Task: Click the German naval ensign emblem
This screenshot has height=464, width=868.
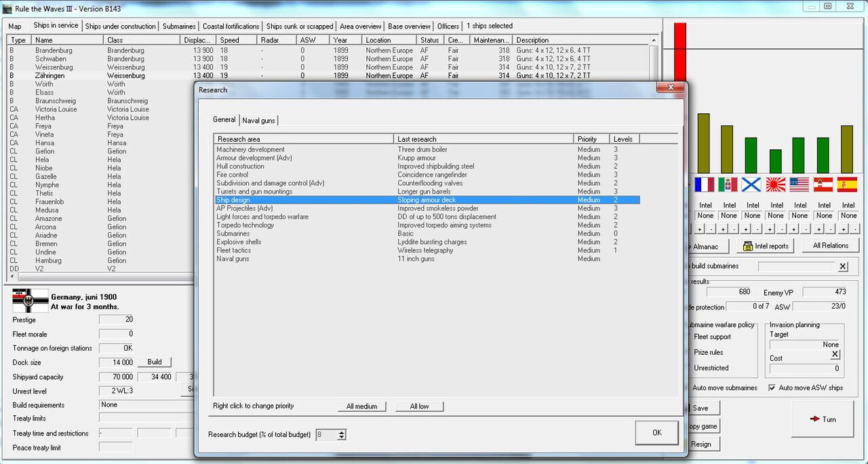Action: point(30,299)
